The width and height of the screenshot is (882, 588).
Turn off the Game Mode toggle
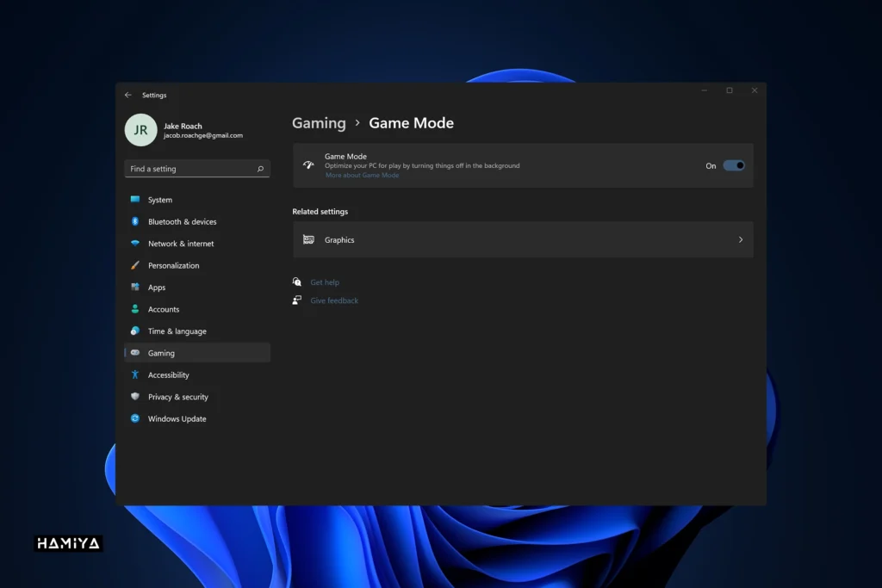[734, 165]
